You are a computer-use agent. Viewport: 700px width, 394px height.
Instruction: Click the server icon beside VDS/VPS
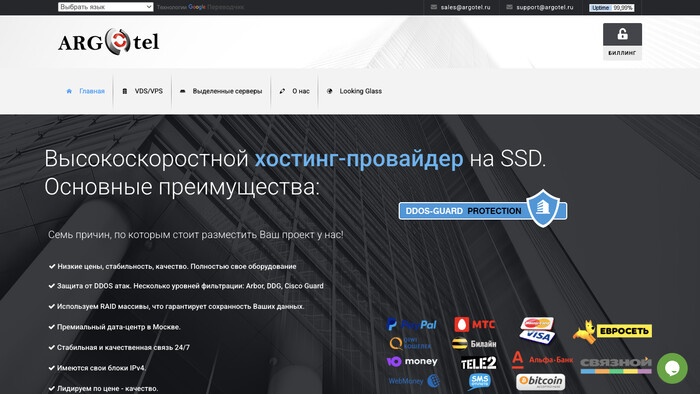click(125, 91)
